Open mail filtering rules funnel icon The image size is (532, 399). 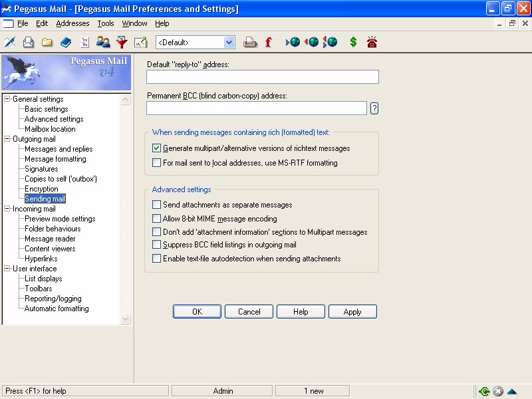click(x=122, y=42)
